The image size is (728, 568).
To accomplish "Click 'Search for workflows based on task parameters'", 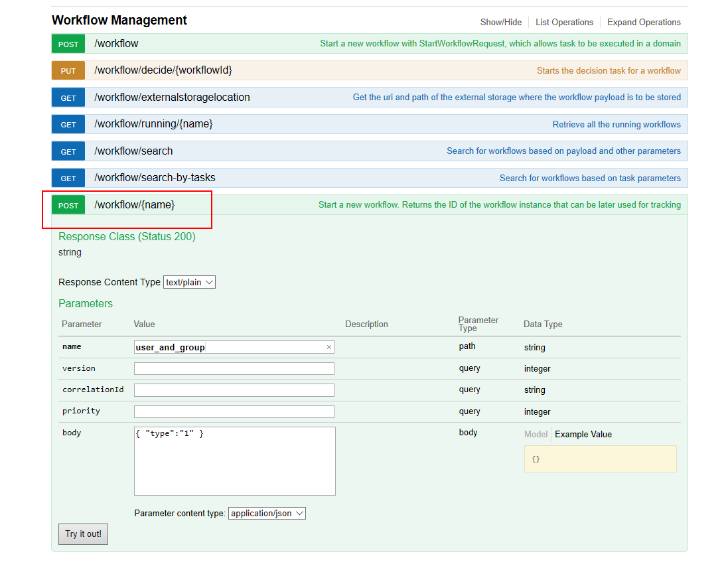I will [590, 178].
